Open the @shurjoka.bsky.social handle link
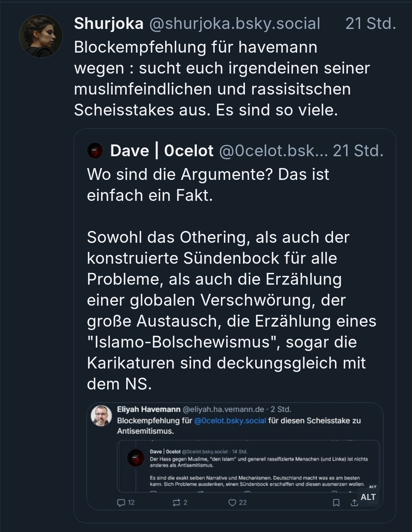 coord(235,24)
